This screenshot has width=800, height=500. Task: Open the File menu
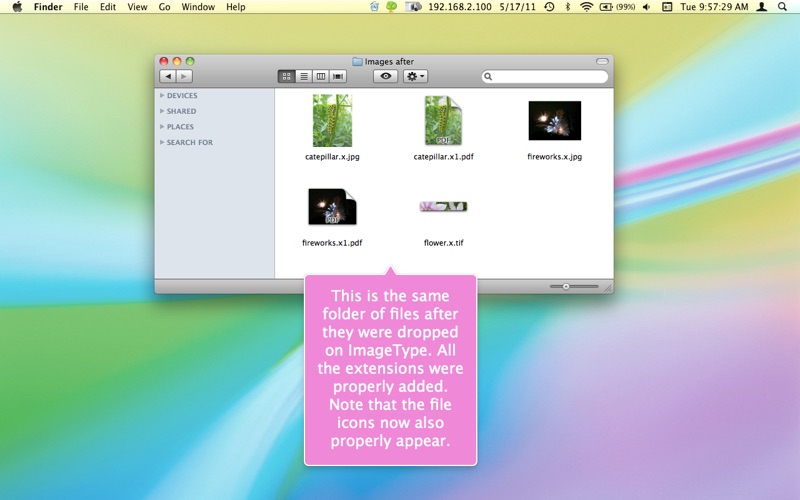coord(81,7)
